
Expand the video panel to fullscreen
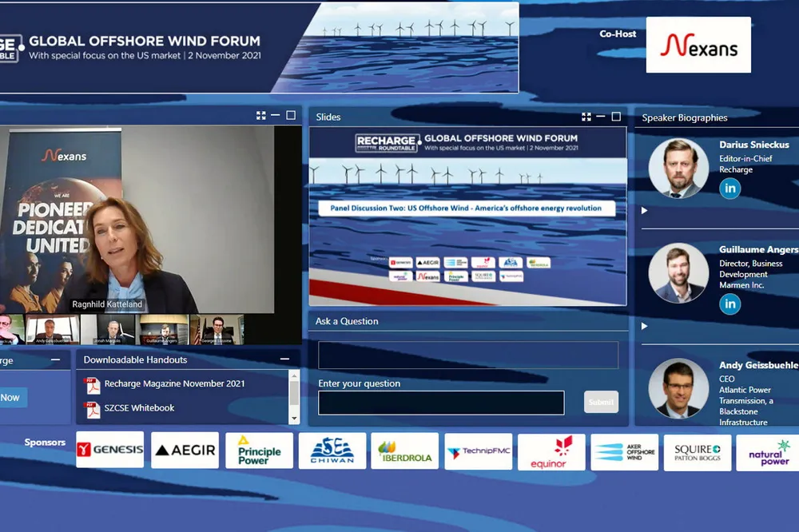click(x=261, y=116)
